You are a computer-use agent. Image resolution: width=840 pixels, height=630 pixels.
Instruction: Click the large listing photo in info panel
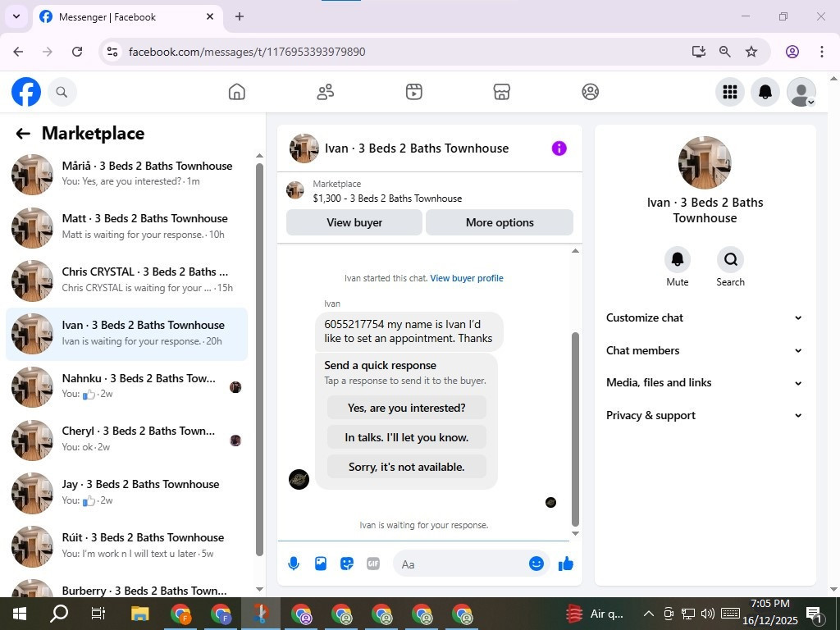click(x=705, y=162)
